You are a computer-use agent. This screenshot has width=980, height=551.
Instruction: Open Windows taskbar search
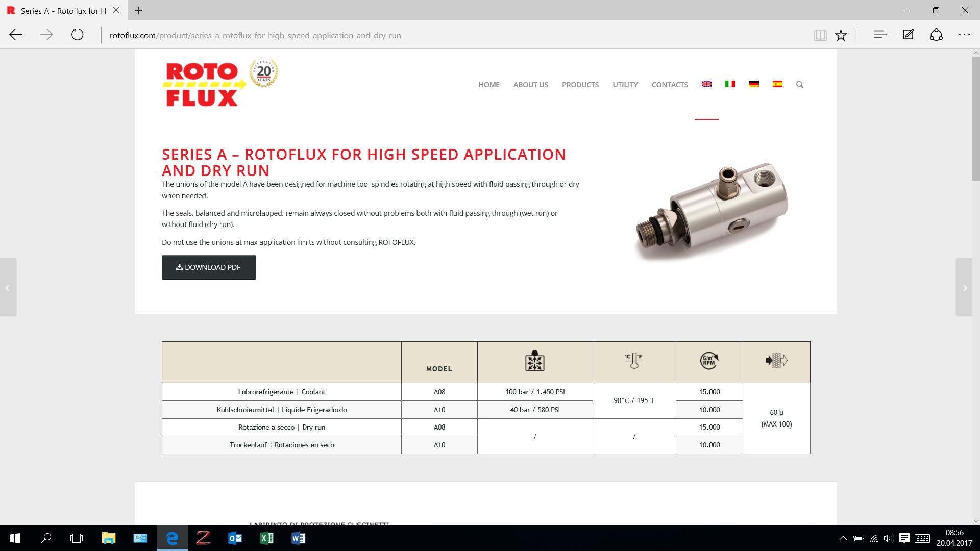(x=46, y=538)
